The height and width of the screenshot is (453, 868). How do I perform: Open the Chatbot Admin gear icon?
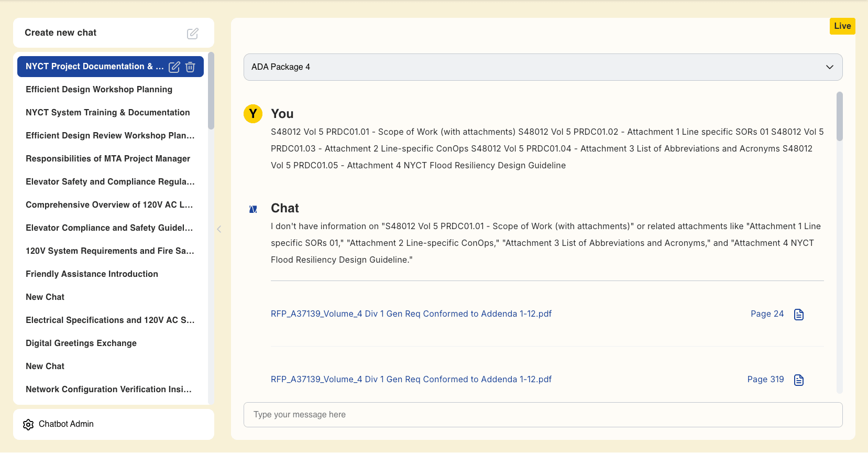28,424
